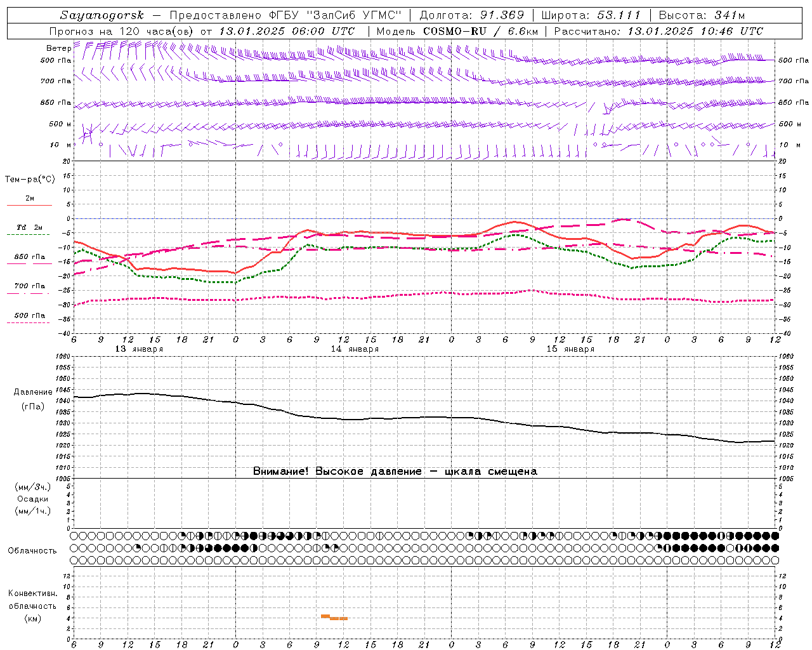812x650 pixels.
Task: Click the '15 января' date label
Action: click(570, 349)
